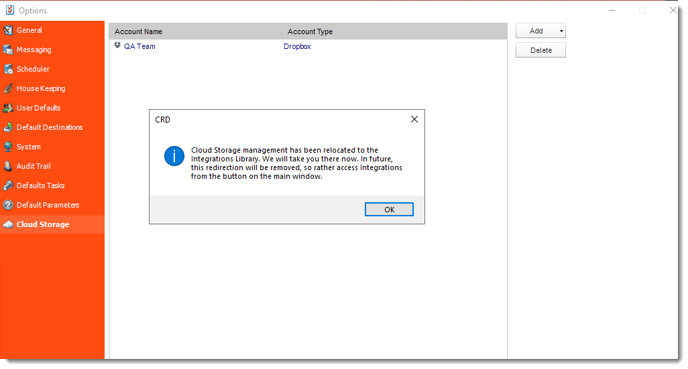Select the System tab label

[x=29, y=147]
